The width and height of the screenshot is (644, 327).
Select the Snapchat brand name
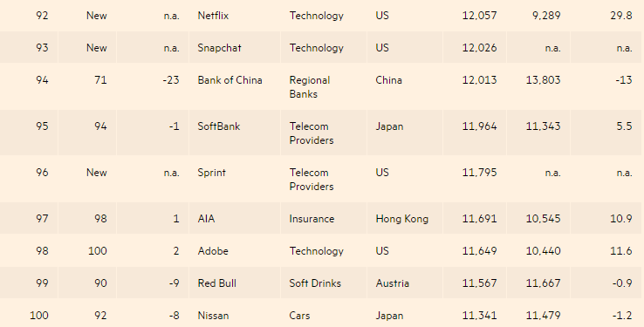[219, 48]
